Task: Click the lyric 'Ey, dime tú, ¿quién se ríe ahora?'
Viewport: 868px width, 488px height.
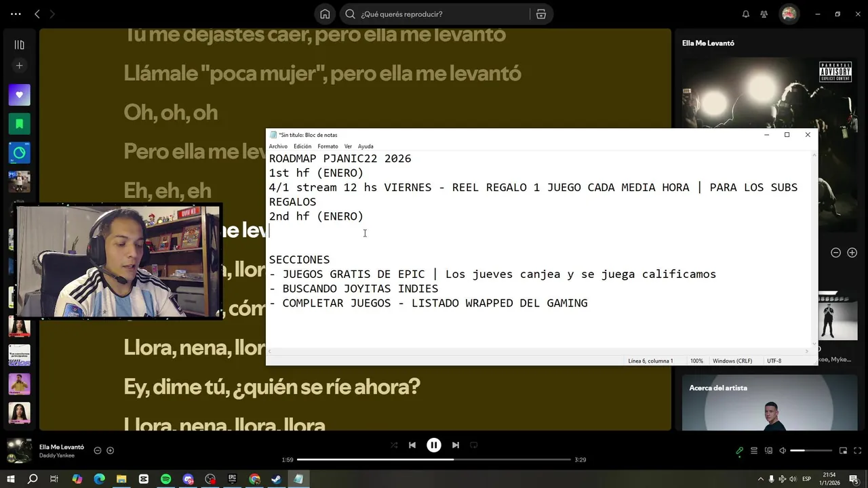Action: click(271, 387)
